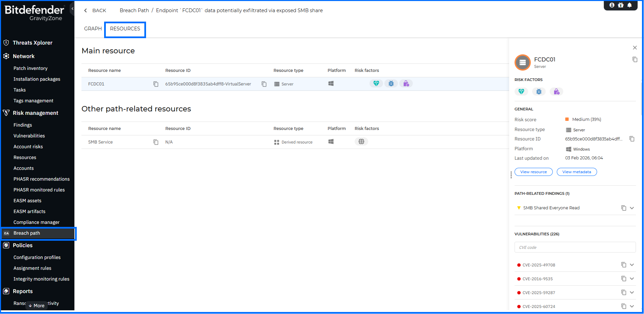Switch to the GRAPH tab
Viewport: 644px width, 314px height.
[93, 29]
